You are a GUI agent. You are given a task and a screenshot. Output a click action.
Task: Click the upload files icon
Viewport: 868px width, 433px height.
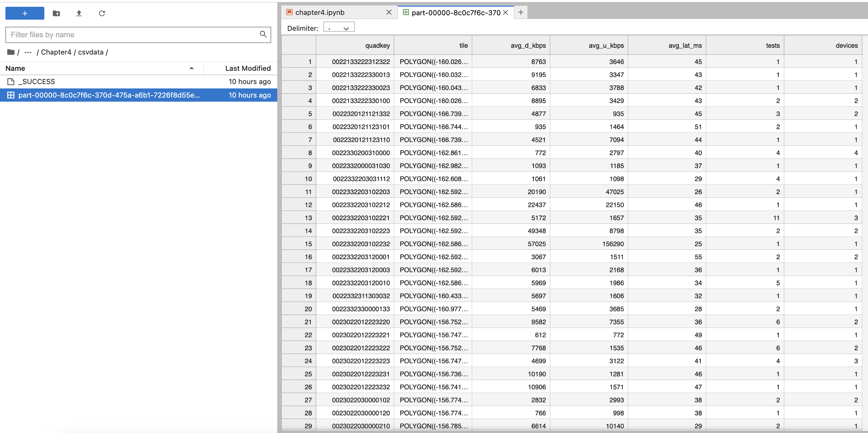pos(79,13)
